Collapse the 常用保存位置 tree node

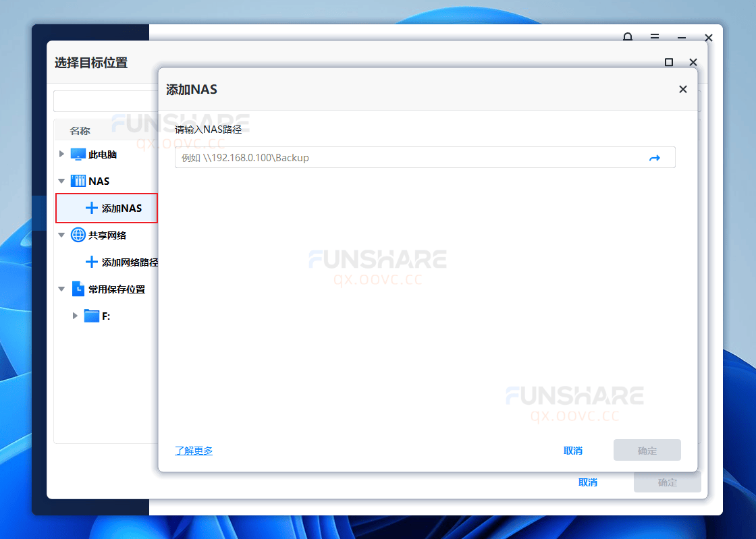[61, 289]
